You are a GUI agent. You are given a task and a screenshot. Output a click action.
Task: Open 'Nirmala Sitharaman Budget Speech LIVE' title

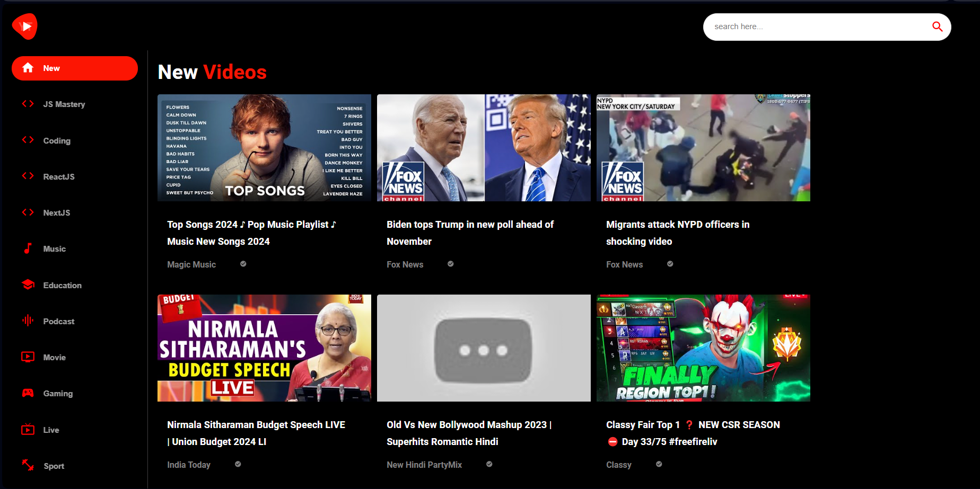[x=256, y=433]
